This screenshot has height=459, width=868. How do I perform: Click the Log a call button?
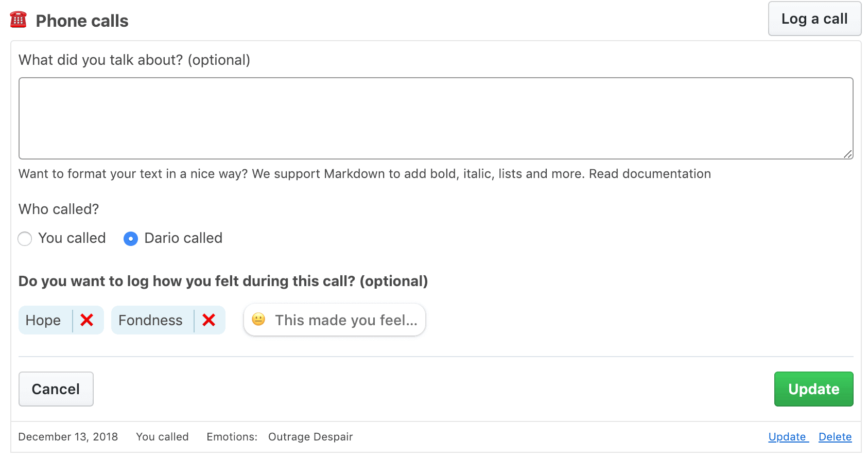(x=814, y=19)
